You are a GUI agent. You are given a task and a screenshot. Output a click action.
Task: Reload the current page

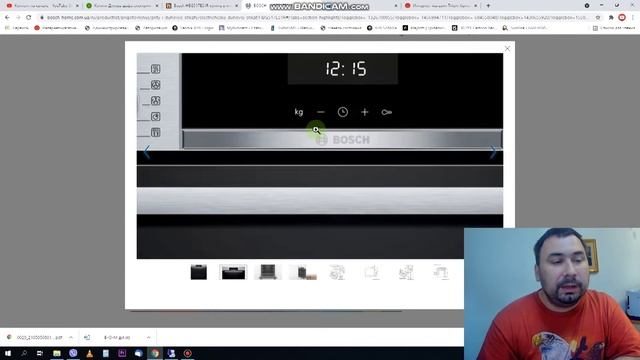point(29,18)
